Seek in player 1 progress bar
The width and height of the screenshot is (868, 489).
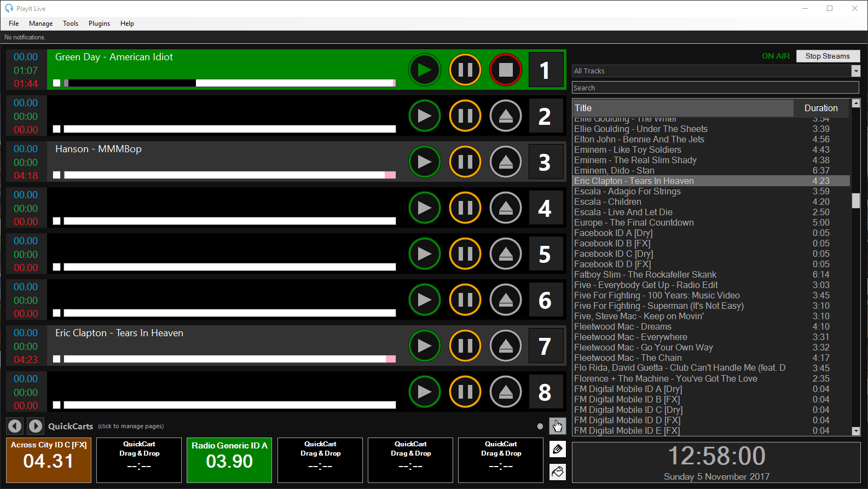coord(230,83)
